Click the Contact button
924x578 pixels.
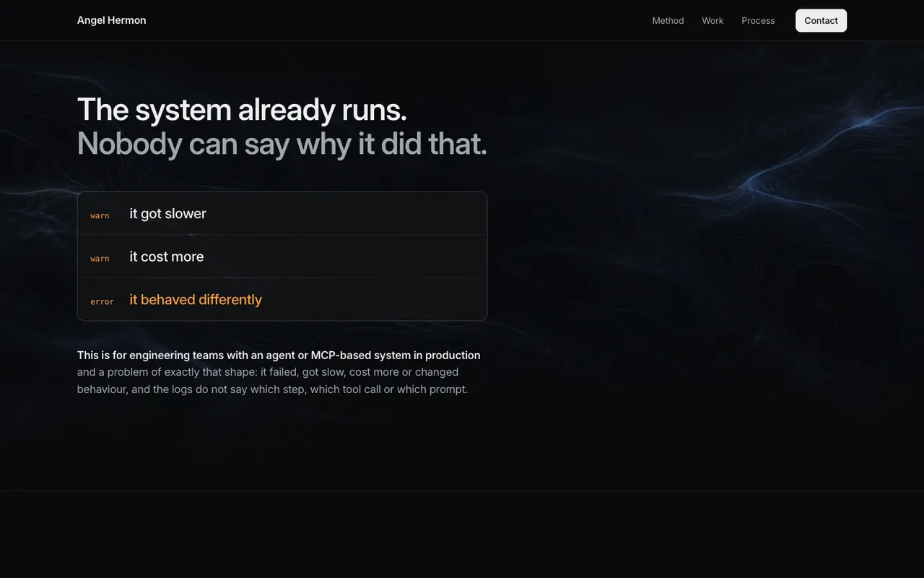coord(821,20)
